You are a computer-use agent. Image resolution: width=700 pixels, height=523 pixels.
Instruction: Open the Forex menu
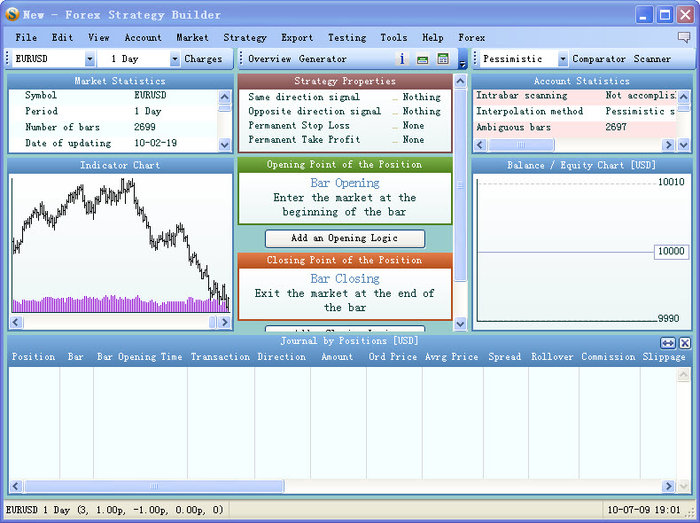471,37
